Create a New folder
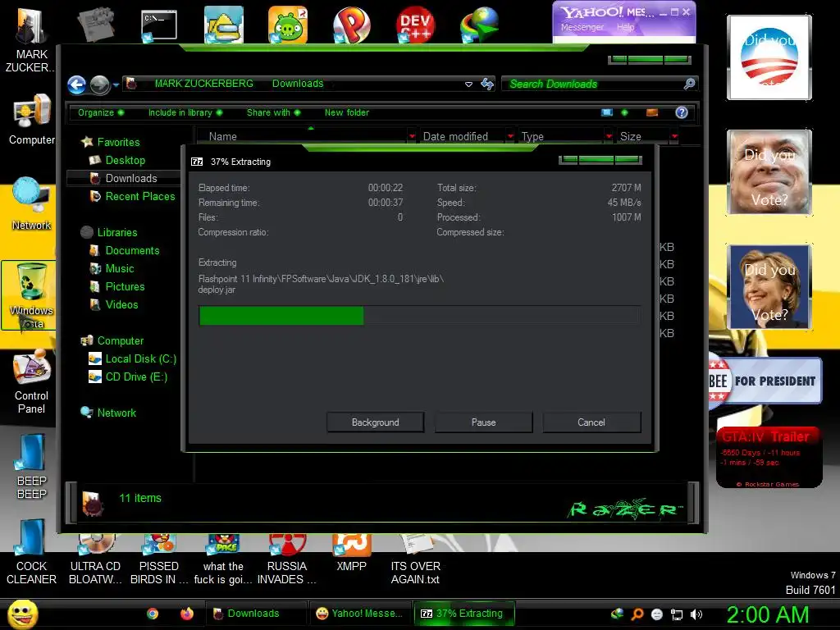The height and width of the screenshot is (630, 840). click(347, 112)
